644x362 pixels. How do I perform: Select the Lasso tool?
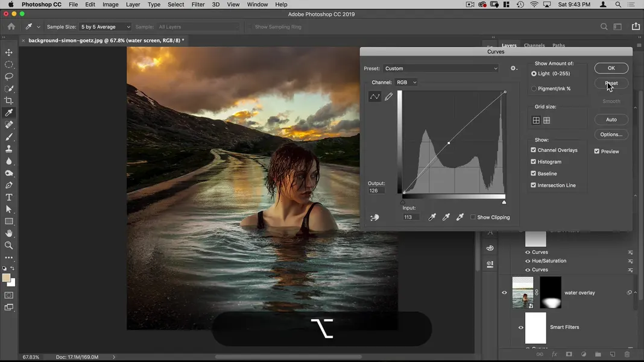coord(8,76)
